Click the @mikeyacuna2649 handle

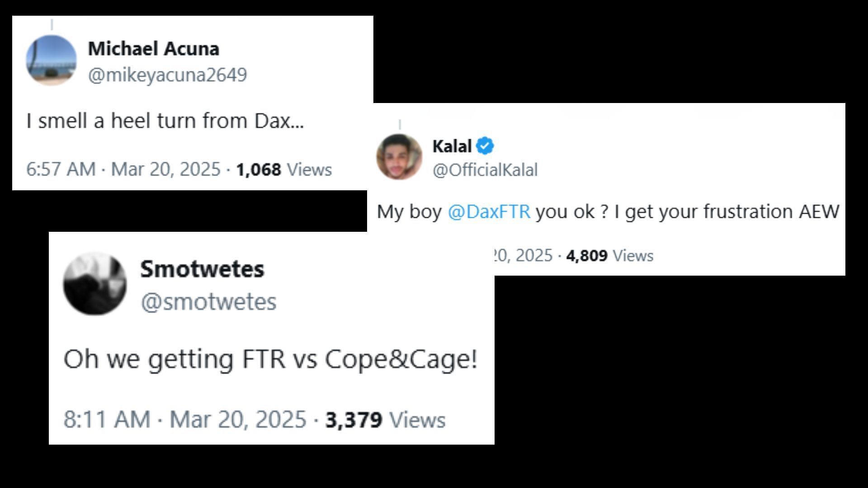(167, 75)
